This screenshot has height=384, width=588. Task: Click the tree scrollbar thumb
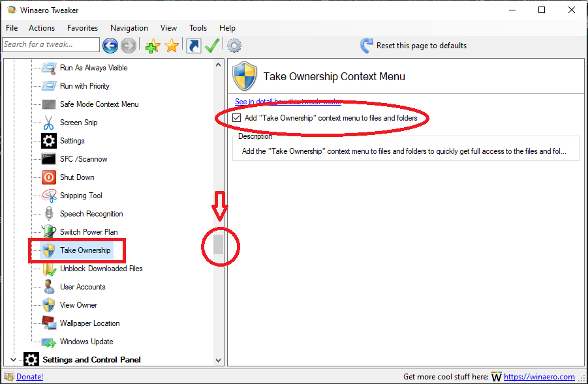(x=218, y=244)
